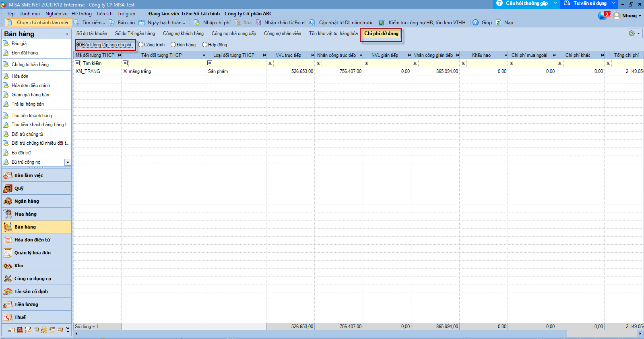Image resolution: width=644 pixels, height=339 pixels.
Task: Click Nhập chi phí toolbar icon
Action: click(x=197, y=23)
